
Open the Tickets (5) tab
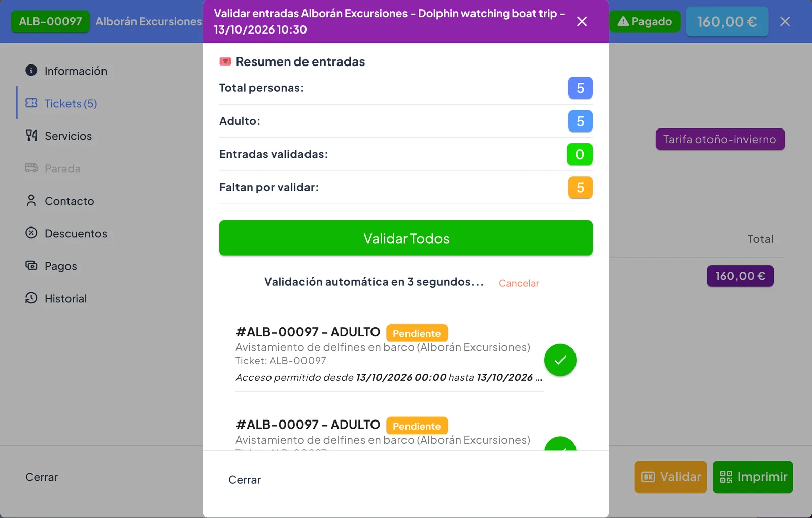71,103
